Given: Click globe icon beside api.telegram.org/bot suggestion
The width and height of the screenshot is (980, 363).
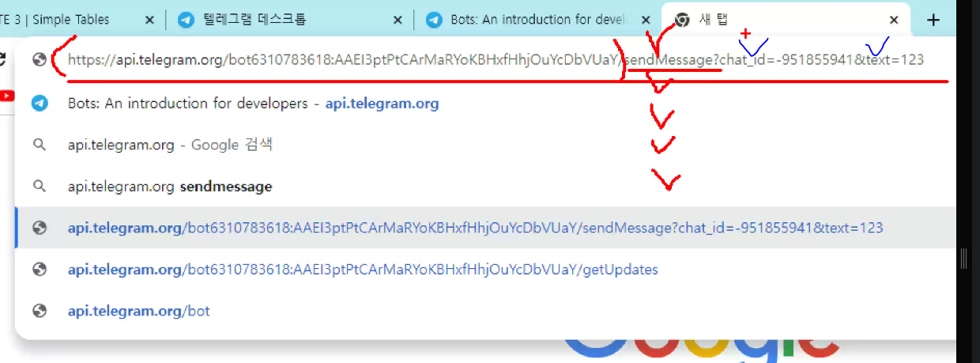Looking at the screenshot, I should click(x=40, y=311).
